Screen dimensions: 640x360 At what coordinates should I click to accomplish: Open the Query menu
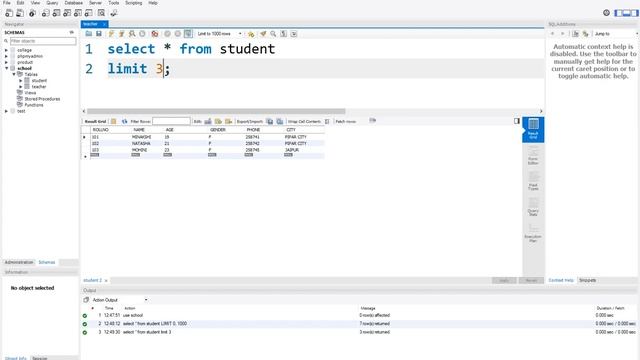pos(52,3)
